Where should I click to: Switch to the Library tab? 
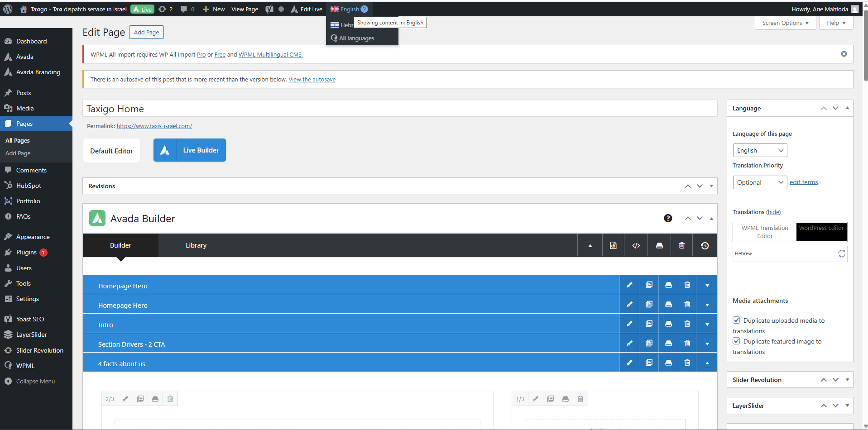click(x=196, y=245)
